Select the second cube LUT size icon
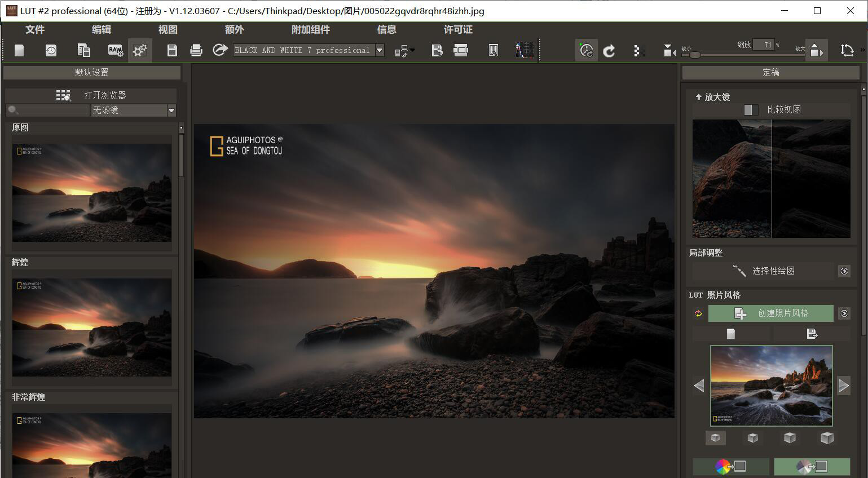 [752, 438]
